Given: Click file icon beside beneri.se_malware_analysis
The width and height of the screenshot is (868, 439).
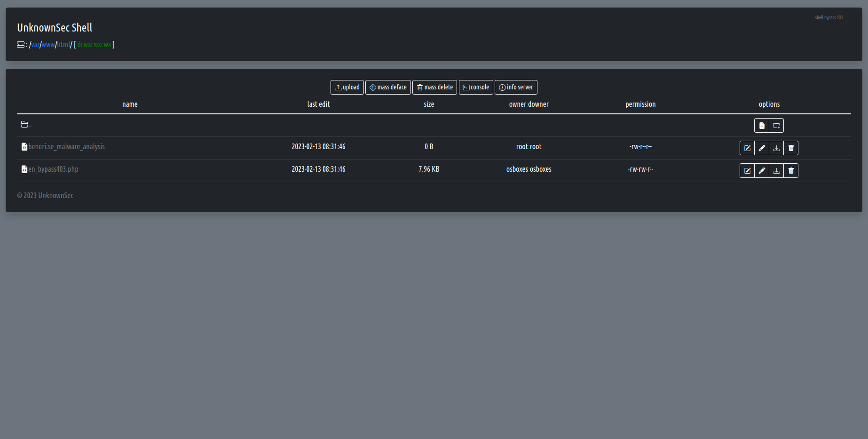Looking at the screenshot, I should pos(24,147).
